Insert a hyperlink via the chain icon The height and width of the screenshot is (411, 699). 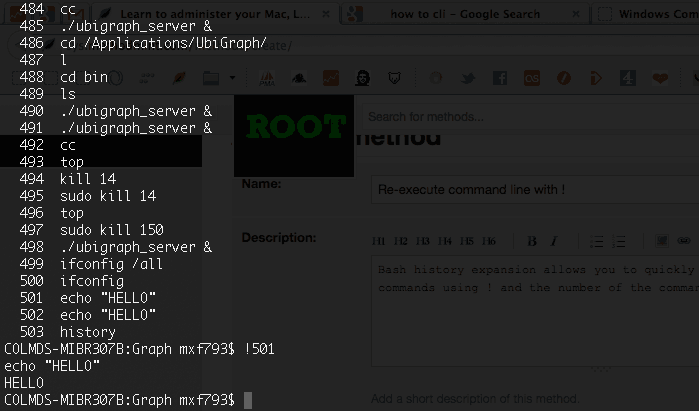(683, 241)
